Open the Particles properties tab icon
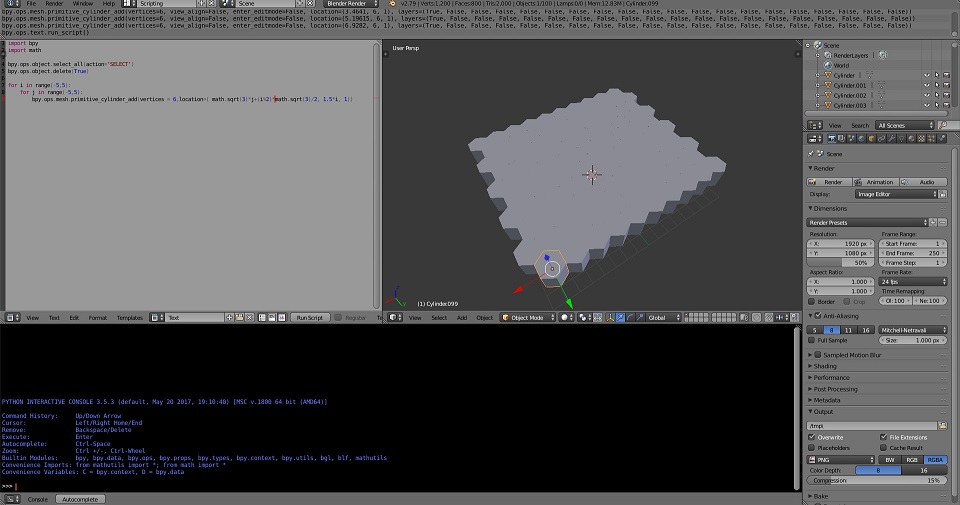Viewport: 960px width, 505px height. click(931, 139)
